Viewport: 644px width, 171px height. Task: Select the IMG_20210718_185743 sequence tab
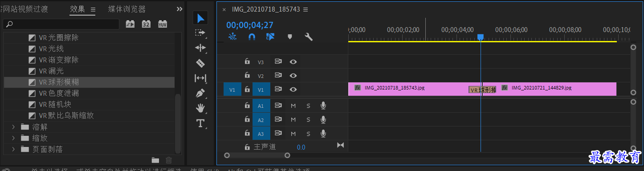[266, 9]
